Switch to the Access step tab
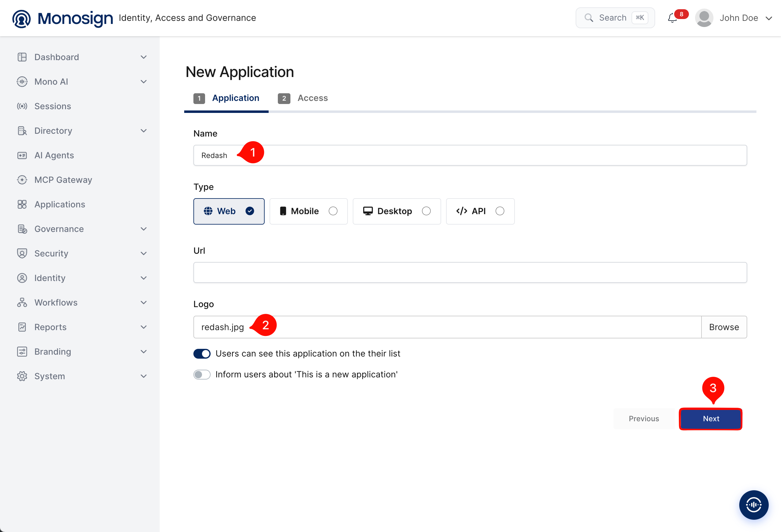Screen dimensions: 781x532 (x=302, y=98)
